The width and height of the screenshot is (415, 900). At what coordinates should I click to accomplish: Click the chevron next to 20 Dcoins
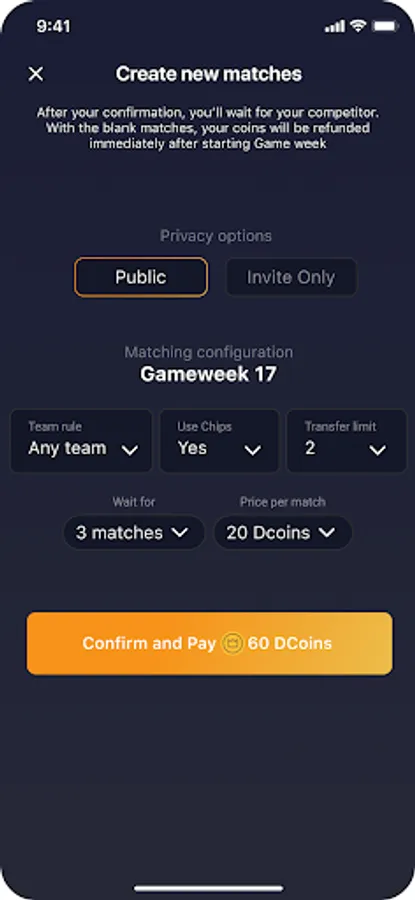click(x=327, y=533)
